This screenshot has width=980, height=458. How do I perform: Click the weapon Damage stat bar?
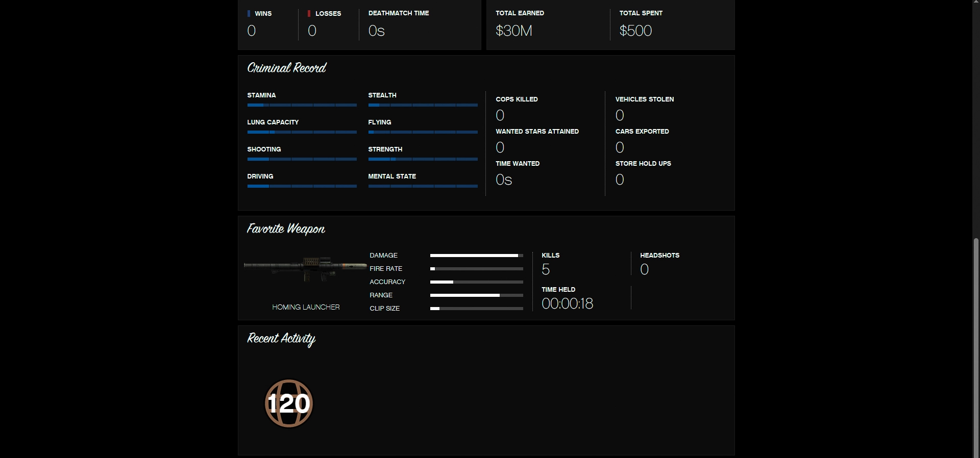(476, 256)
